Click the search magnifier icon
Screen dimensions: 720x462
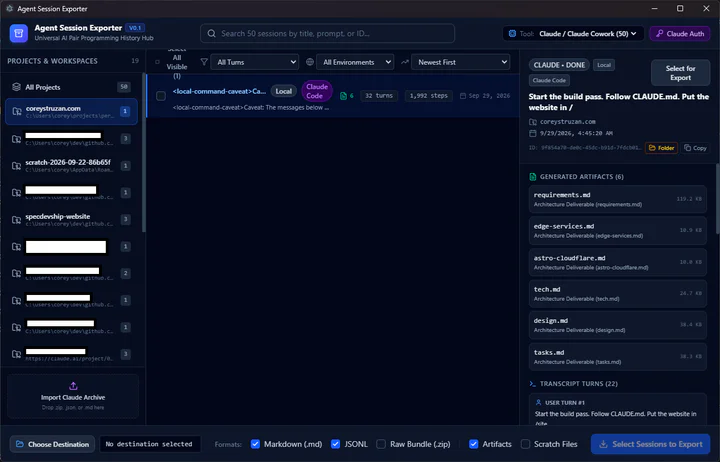212,34
